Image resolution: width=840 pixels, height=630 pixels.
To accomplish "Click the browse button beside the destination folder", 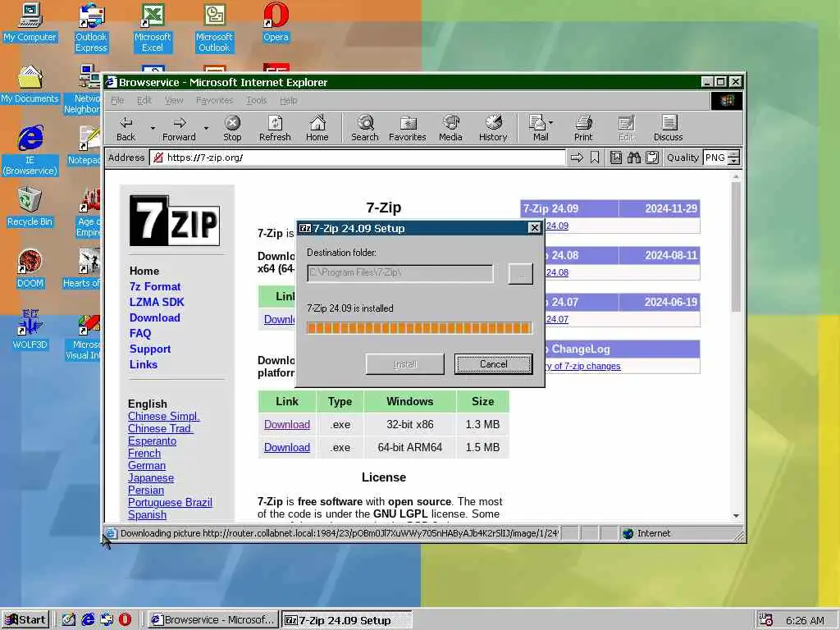I will [x=520, y=274].
